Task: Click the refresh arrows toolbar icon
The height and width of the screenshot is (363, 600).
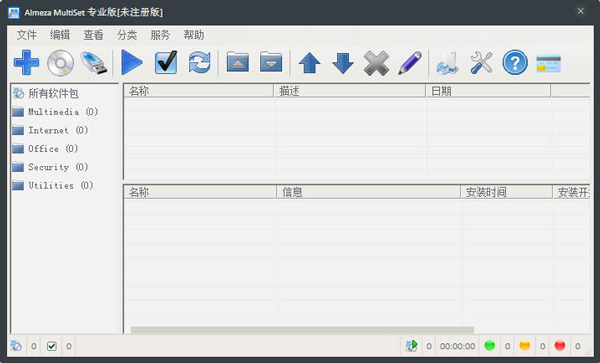Action: coord(199,62)
